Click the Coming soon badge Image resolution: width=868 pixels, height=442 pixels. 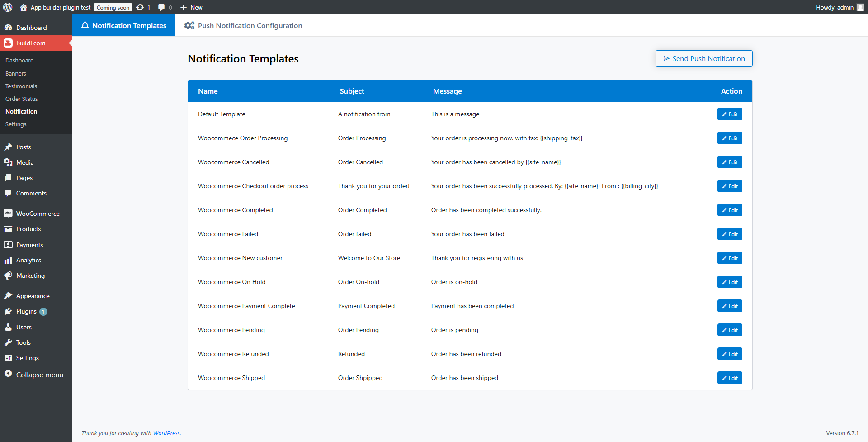(113, 7)
